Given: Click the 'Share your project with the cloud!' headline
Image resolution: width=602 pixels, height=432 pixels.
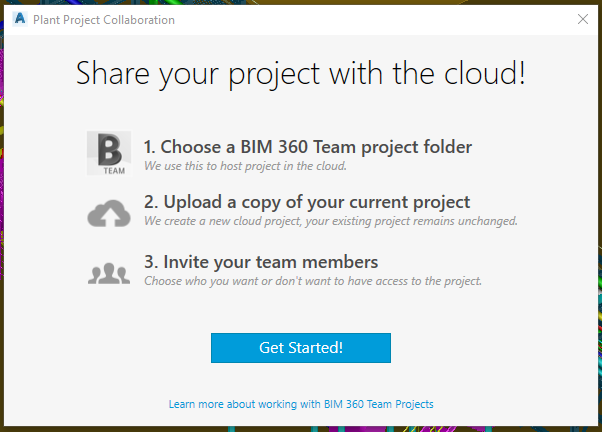Looking at the screenshot, I should [301, 74].
